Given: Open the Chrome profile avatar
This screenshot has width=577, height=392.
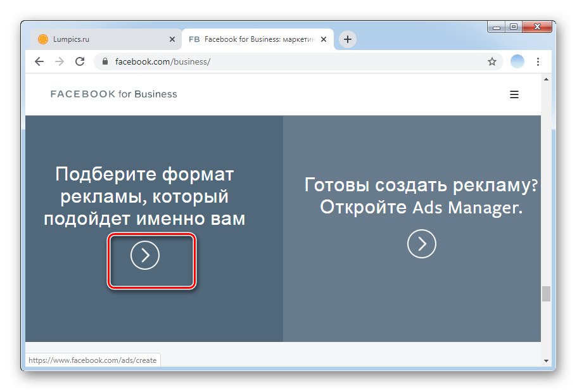Looking at the screenshot, I should [517, 61].
